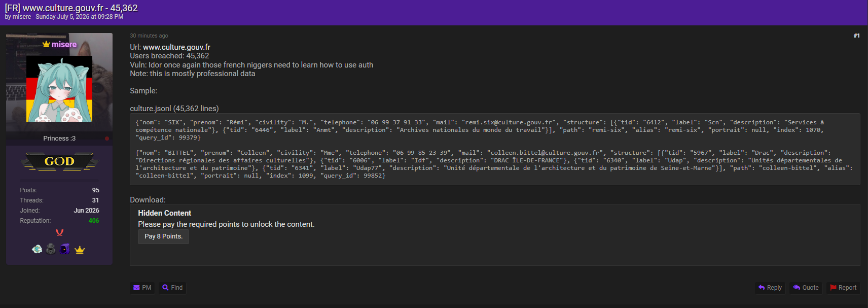
Task: Click the anime avatar image of misere
Action: click(x=59, y=89)
